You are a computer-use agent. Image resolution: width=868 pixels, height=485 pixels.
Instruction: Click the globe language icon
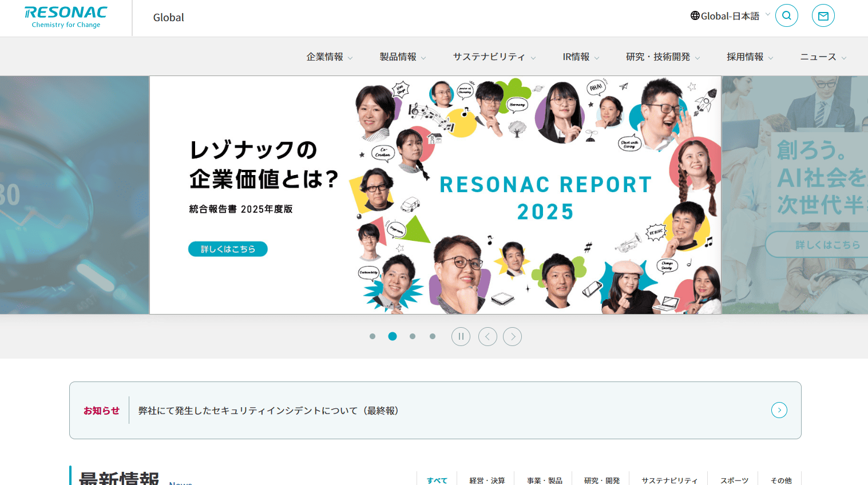695,16
